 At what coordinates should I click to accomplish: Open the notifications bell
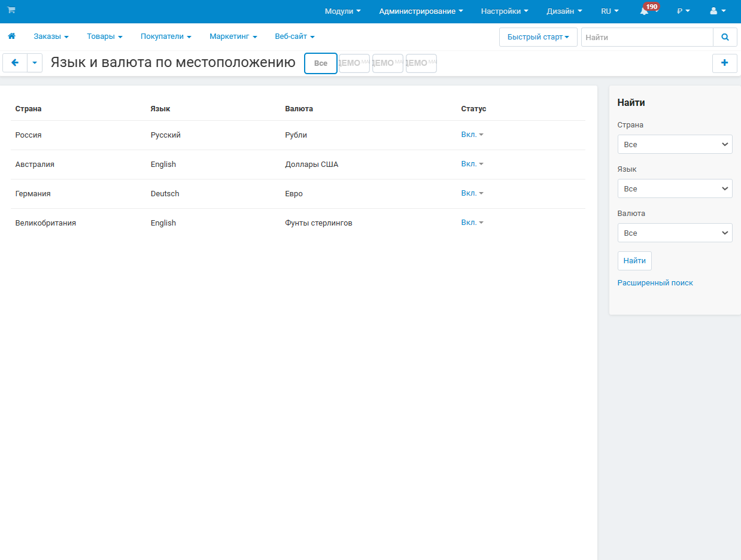pos(644,11)
